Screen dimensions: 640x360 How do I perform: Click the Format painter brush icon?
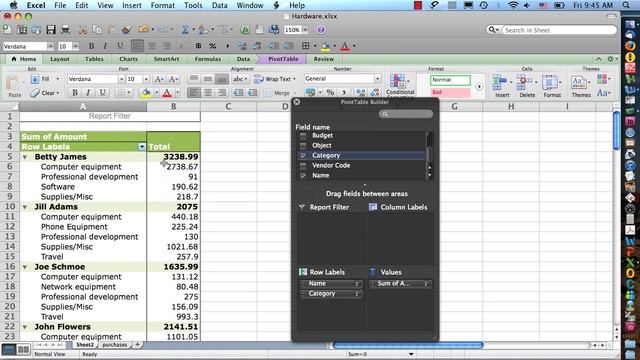click(x=127, y=29)
